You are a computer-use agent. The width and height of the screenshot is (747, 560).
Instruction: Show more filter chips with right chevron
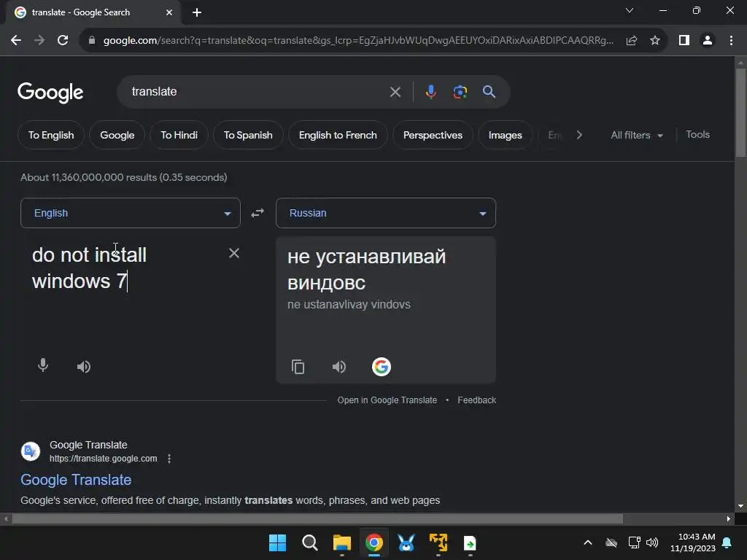(579, 135)
